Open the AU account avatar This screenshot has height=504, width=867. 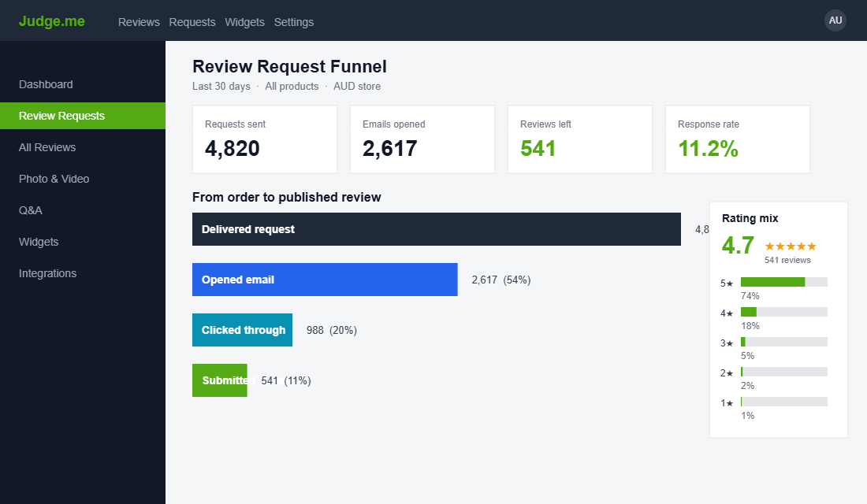coord(835,20)
